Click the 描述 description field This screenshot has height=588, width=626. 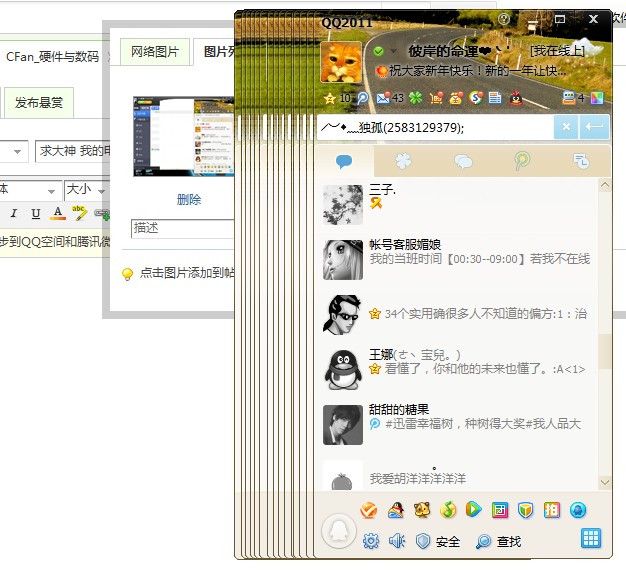182,228
